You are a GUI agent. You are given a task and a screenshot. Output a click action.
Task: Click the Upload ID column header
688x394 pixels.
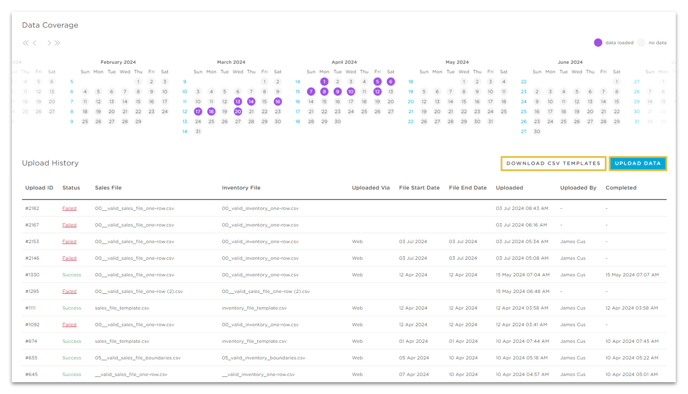pos(39,188)
